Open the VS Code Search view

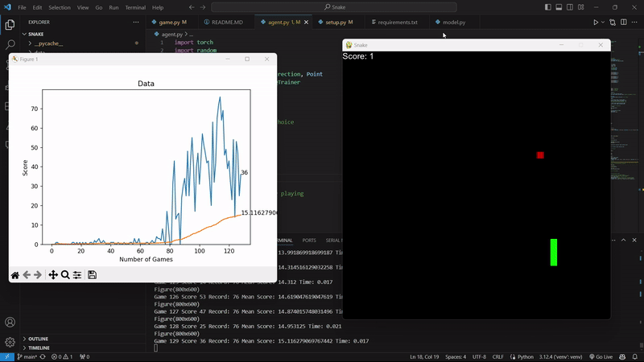pyautogui.click(x=10, y=45)
